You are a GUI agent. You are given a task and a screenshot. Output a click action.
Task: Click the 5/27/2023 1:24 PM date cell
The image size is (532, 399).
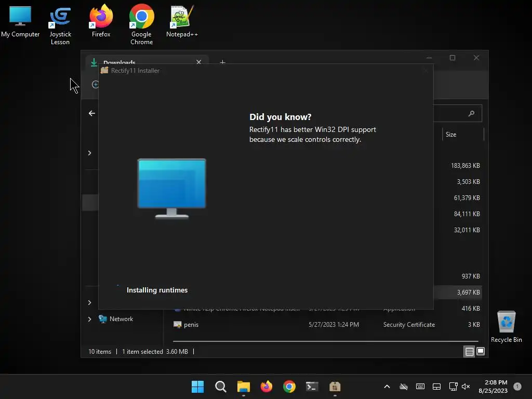334,325
